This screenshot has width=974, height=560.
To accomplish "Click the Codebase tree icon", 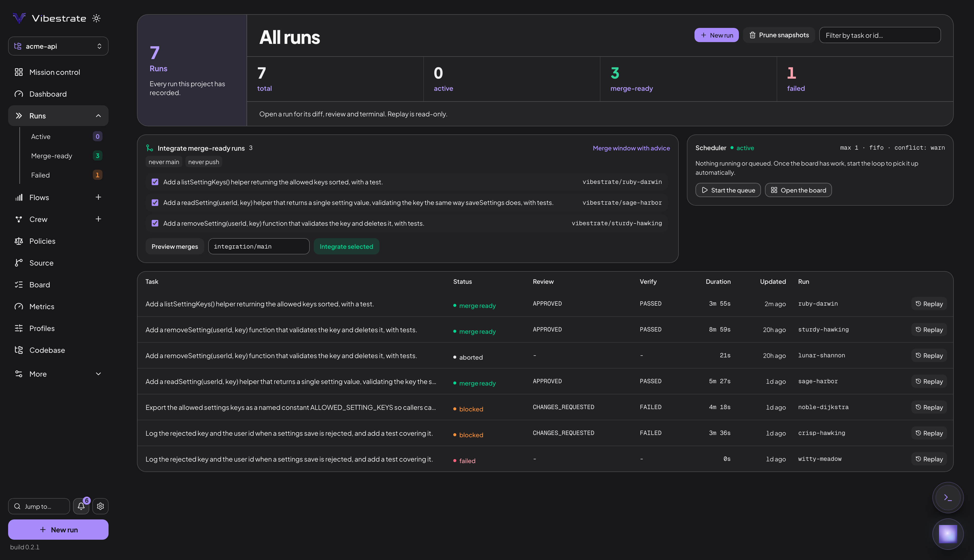I will coord(19,350).
